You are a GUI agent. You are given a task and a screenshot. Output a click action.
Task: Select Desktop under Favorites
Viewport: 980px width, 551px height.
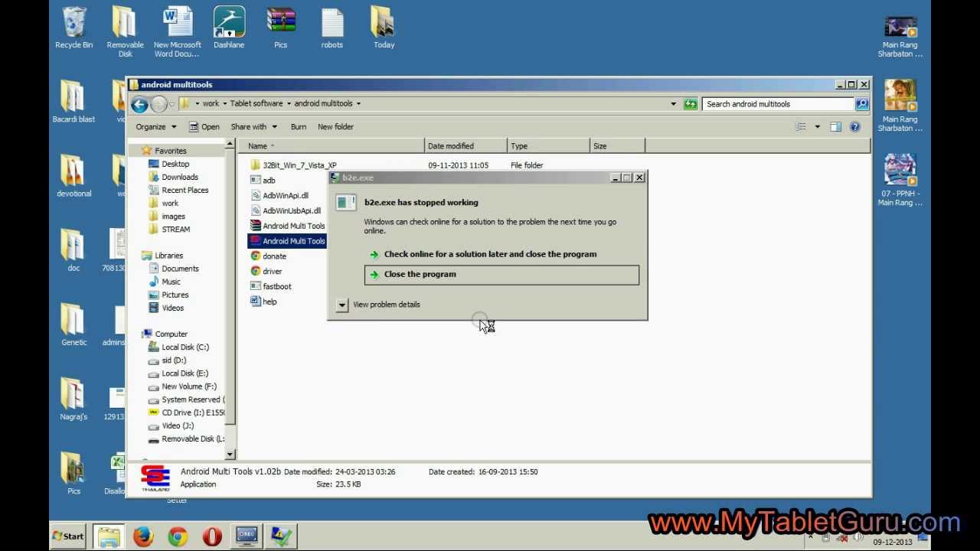click(x=175, y=165)
